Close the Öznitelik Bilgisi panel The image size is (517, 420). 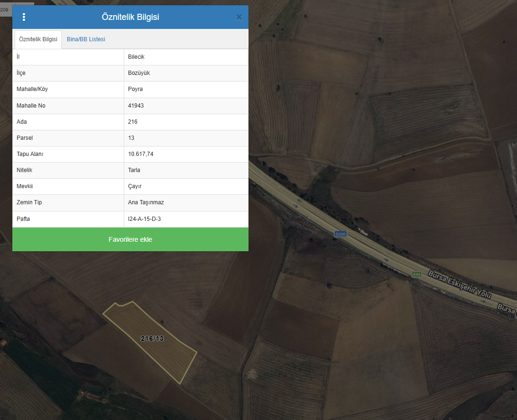(239, 17)
